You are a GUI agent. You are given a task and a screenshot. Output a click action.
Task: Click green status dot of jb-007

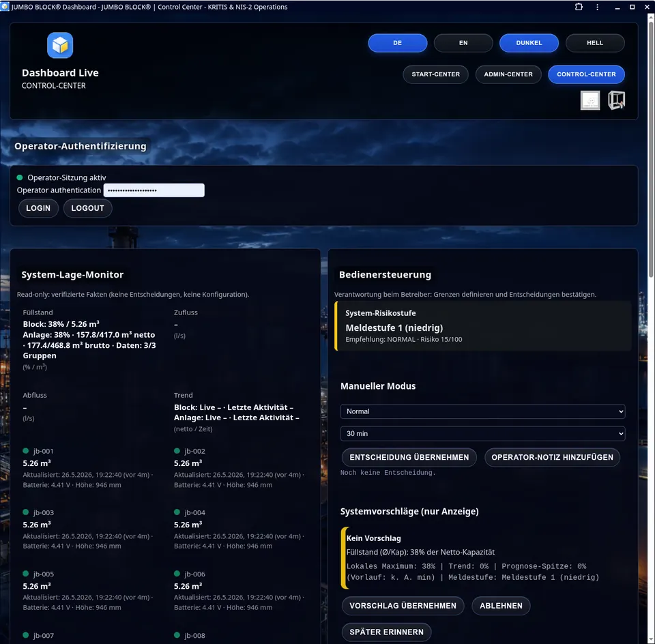pos(25,635)
